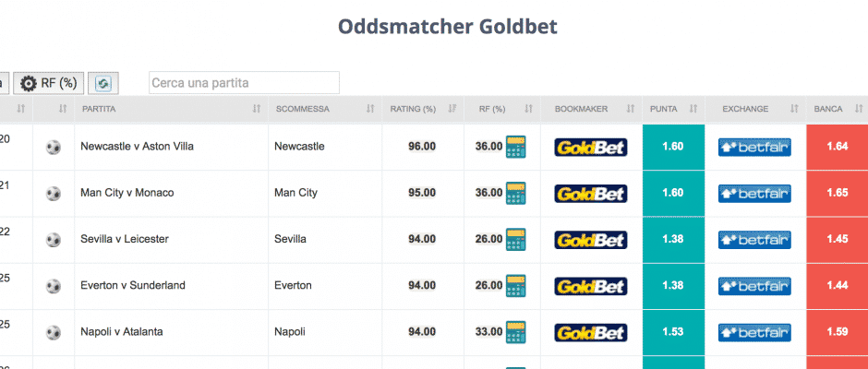Viewport: 868px width, 369px height.
Task: Open calculator for Man City v Monaco
Action: (x=516, y=193)
